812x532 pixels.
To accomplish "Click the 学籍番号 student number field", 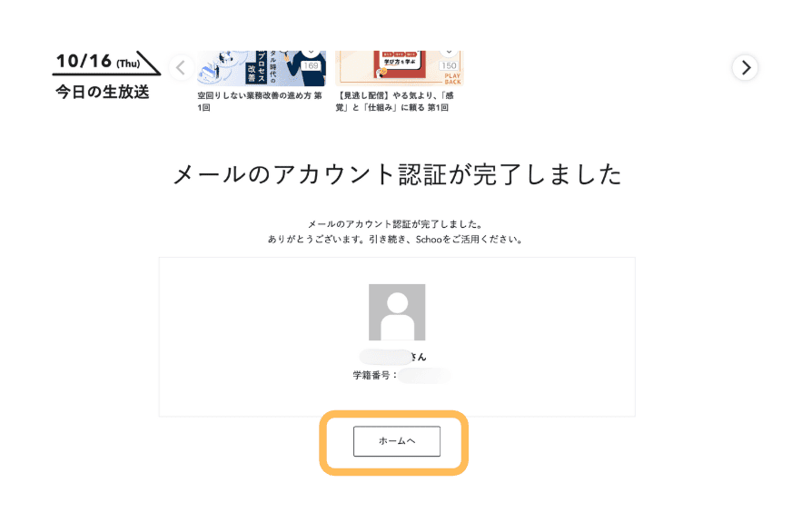I will (x=401, y=375).
